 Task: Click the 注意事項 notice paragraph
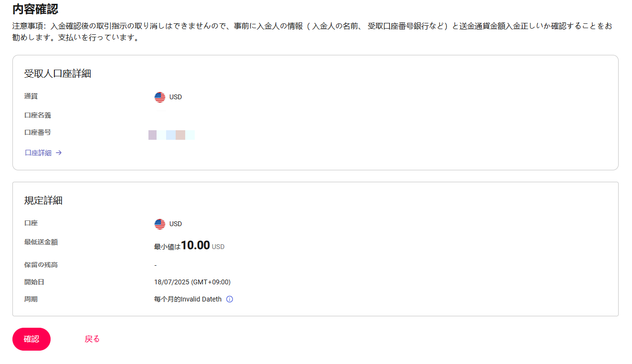(312, 32)
